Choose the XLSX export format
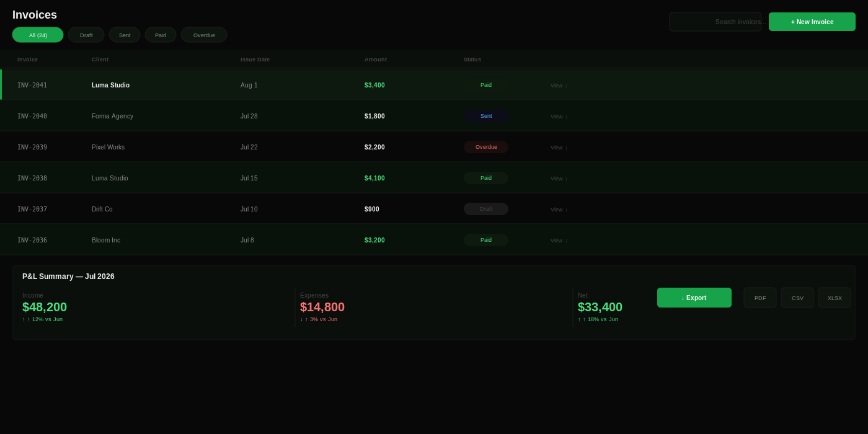The width and height of the screenshot is (868, 434). (835, 298)
